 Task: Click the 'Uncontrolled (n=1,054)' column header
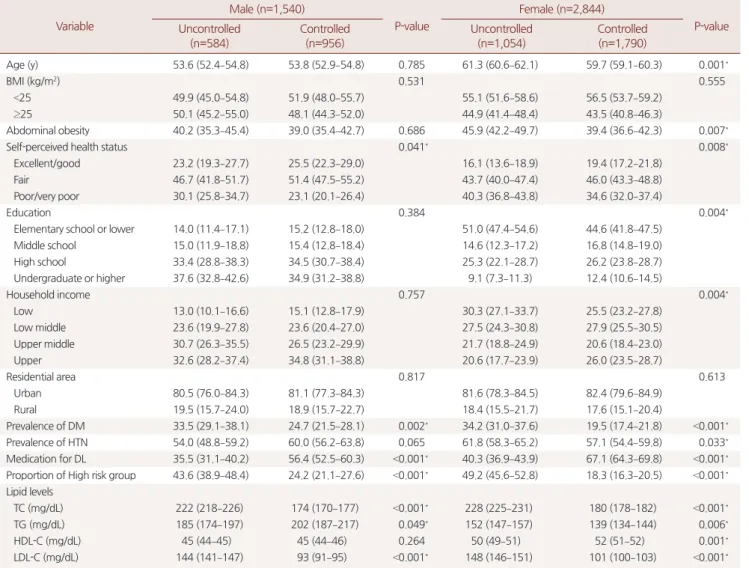tap(501, 36)
